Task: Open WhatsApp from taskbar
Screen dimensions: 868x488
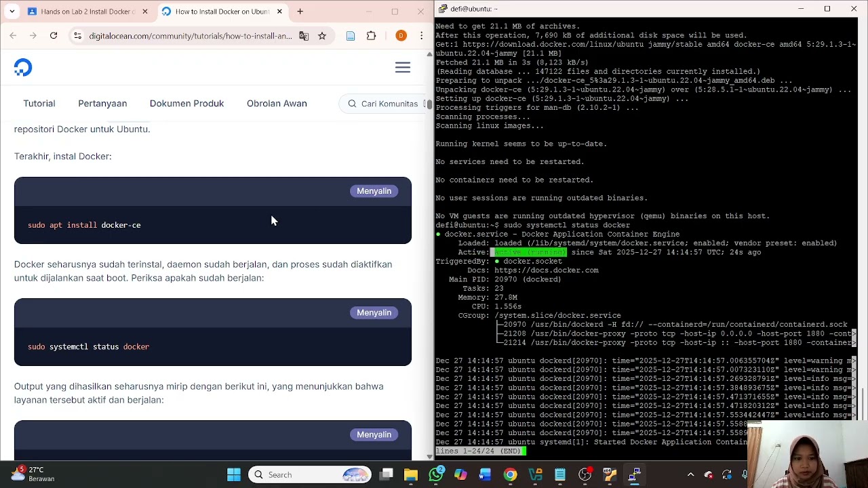Action: point(436,475)
